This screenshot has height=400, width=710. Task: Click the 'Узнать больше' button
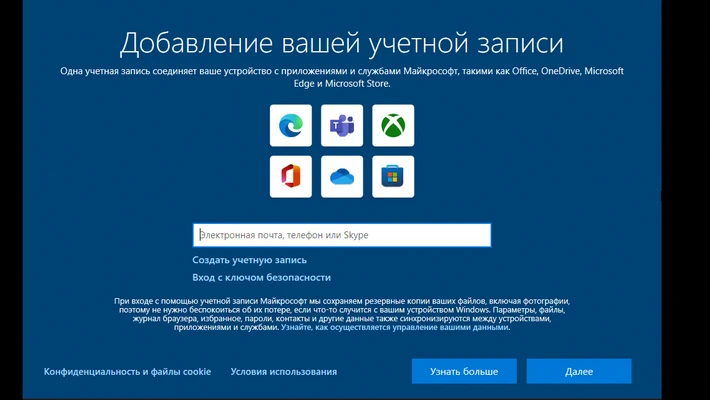pos(464,371)
